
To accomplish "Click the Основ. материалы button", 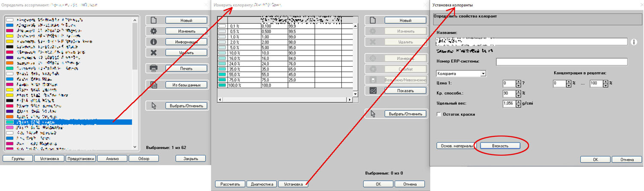I will coord(457,146).
